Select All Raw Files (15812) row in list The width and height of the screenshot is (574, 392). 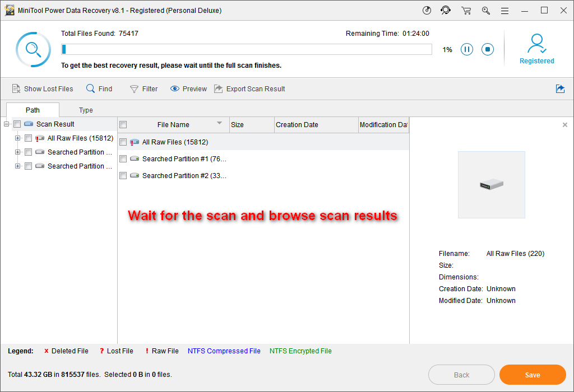point(263,142)
